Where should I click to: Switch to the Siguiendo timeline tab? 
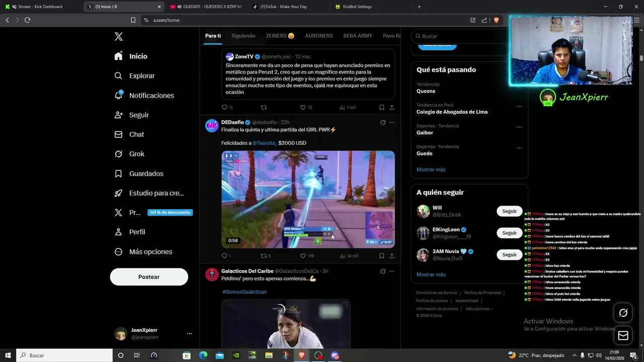point(243,36)
